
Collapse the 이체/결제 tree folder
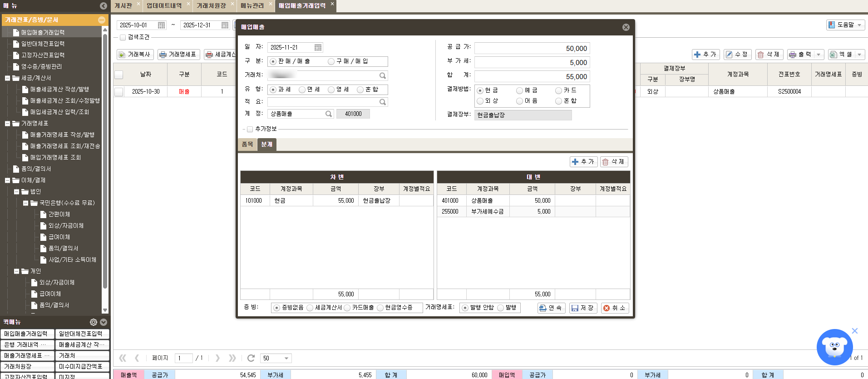tap(7, 180)
